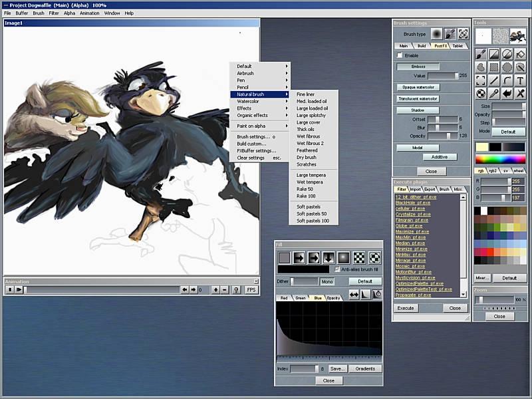The width and height of the screenshot is (532, 399).
Task: Pick the eyedropper color picker tool
Action: [x=493, y=94]
